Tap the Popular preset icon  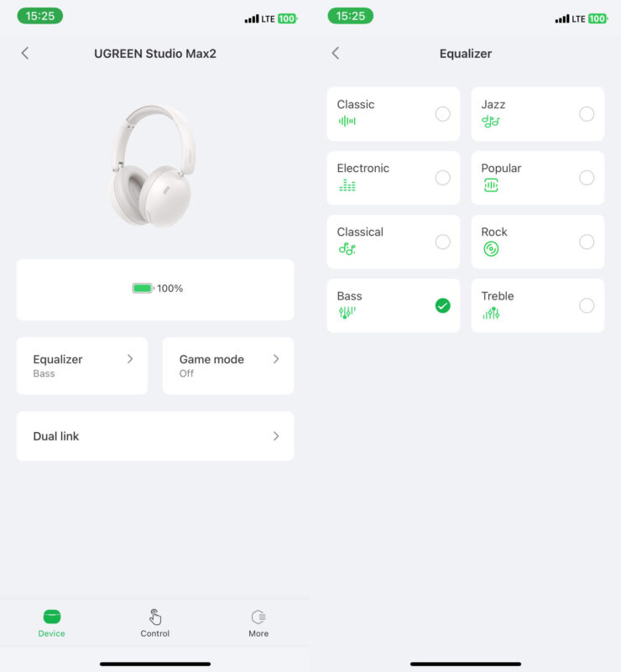tap(491, 185)
